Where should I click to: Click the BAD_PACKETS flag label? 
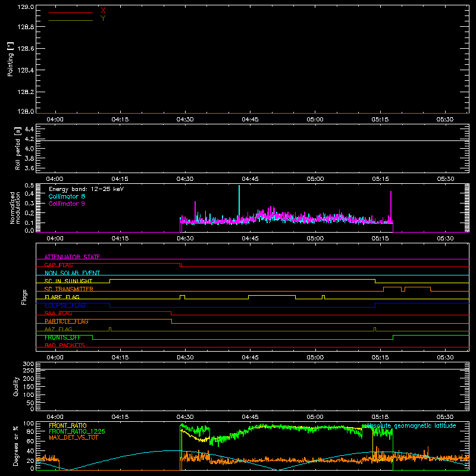65,345
